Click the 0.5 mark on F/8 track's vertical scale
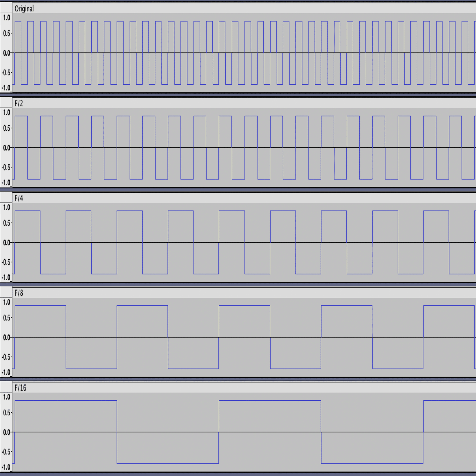Screen dimensions: 476x476 point(7,318)
